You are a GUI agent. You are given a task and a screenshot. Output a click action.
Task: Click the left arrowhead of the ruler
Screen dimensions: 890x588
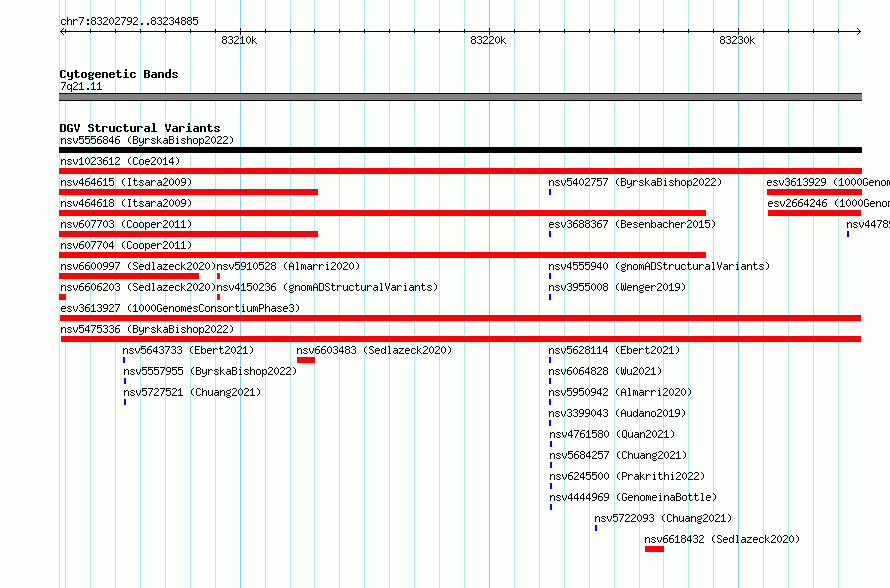[62, 32]
